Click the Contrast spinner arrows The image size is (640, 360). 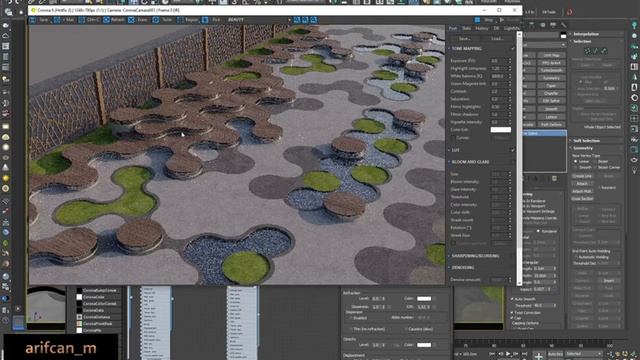509,91
